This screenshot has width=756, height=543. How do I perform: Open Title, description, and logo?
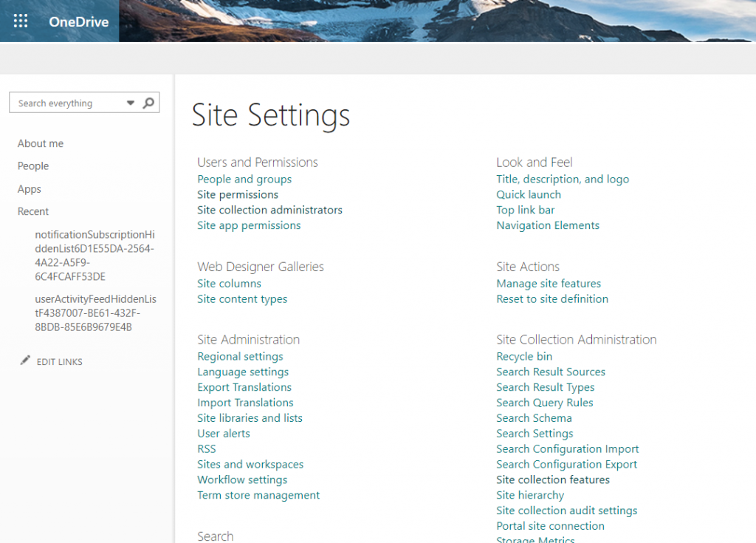point(563,179)
